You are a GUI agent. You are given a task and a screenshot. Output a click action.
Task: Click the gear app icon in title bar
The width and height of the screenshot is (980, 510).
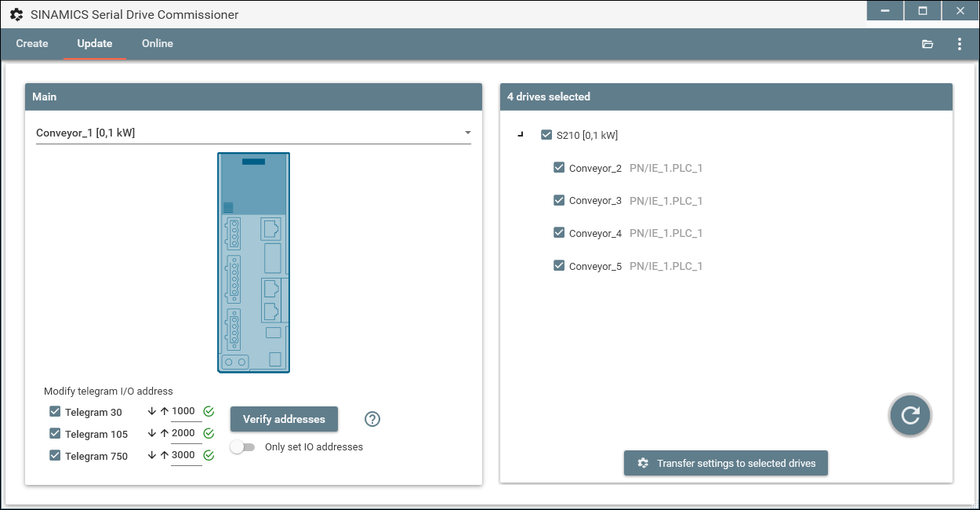[16, 14]
